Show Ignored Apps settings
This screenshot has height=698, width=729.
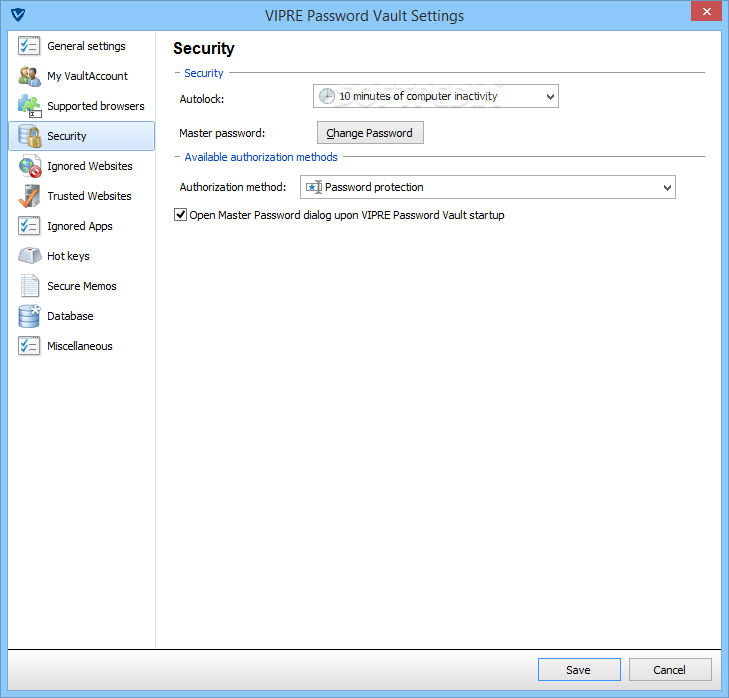[x=80, y=226]
